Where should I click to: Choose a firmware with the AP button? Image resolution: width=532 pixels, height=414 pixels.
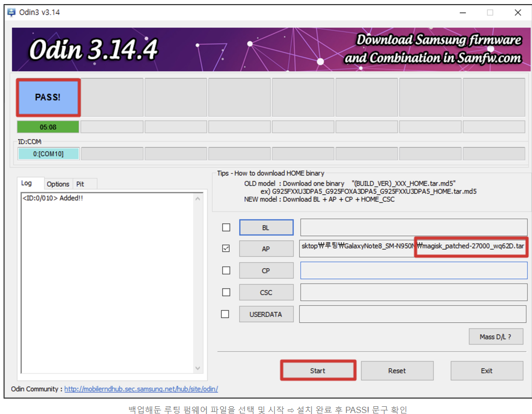267,249
